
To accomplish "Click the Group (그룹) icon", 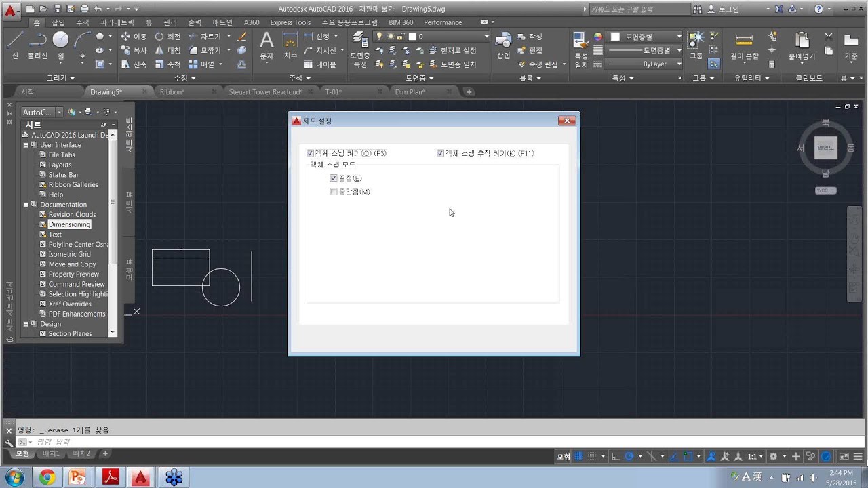I will (696, 45).
